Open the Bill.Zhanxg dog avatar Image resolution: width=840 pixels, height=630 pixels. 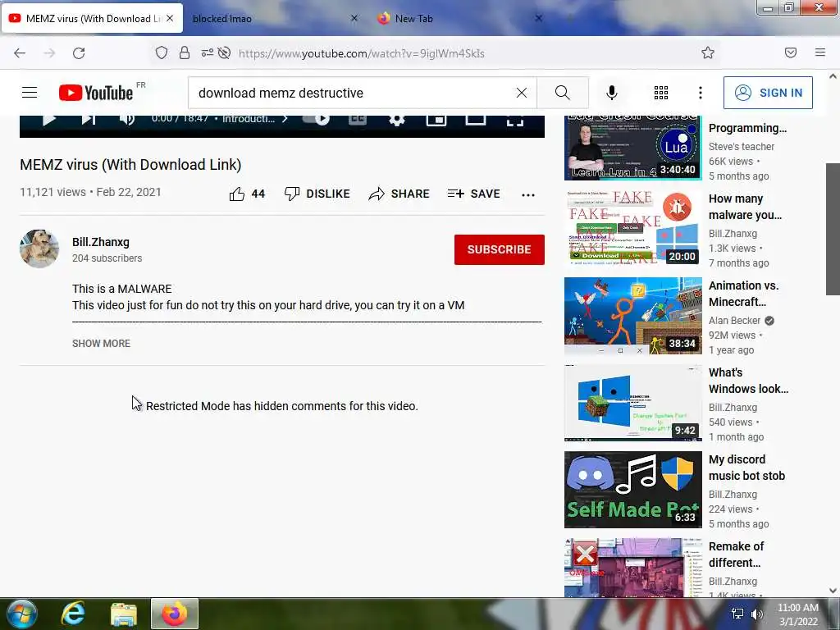(x=39, y=249)
